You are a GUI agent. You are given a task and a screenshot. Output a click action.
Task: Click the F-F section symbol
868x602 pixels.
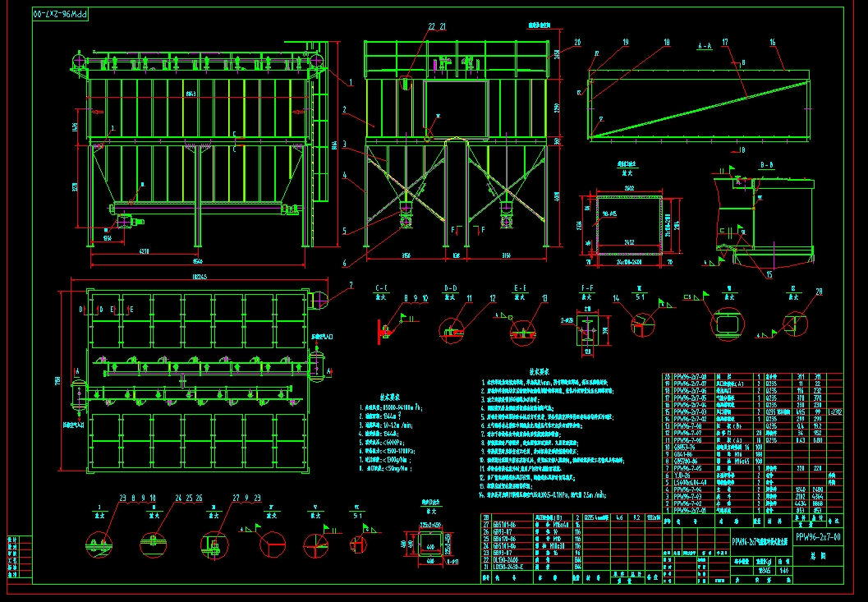pos(586,289)
